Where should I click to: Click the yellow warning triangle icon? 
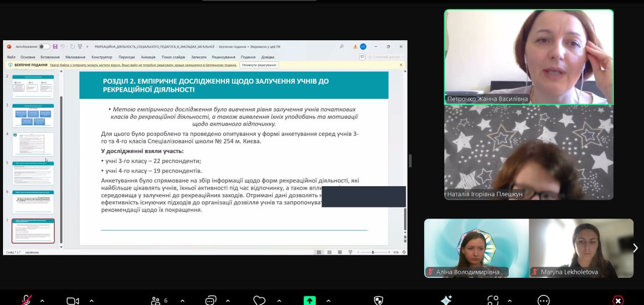355,46
